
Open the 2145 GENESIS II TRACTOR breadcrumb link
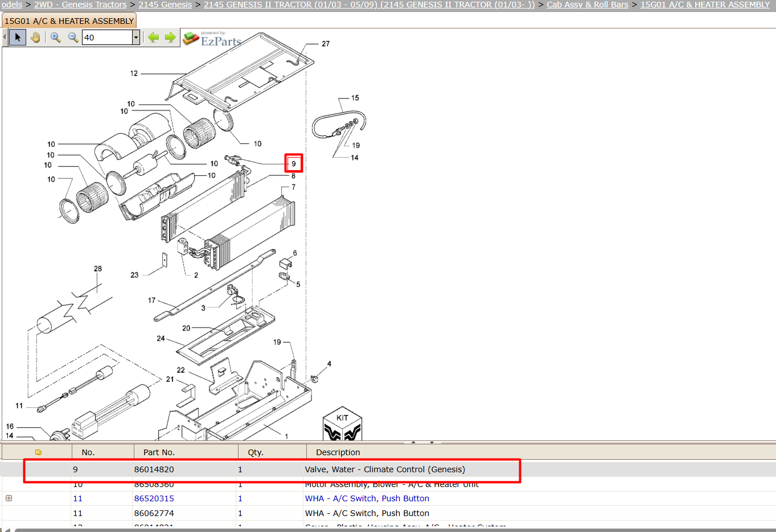(369, 5)
